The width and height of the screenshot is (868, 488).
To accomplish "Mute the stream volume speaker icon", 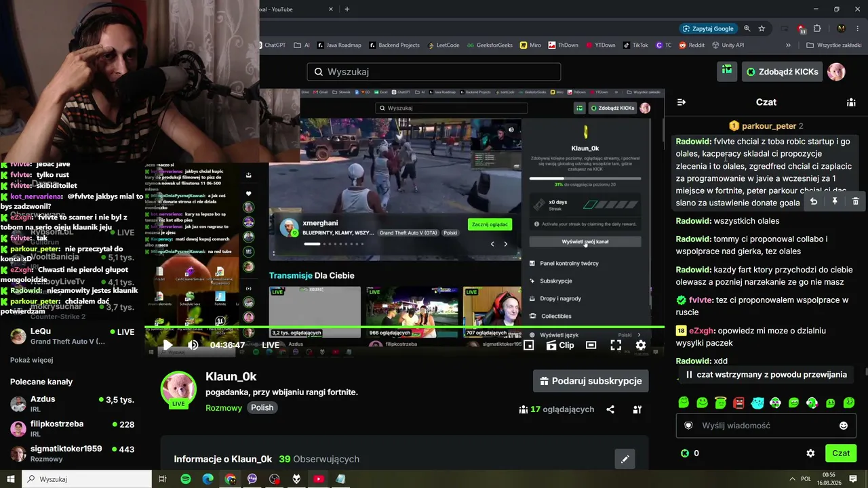I will (193, 345).
